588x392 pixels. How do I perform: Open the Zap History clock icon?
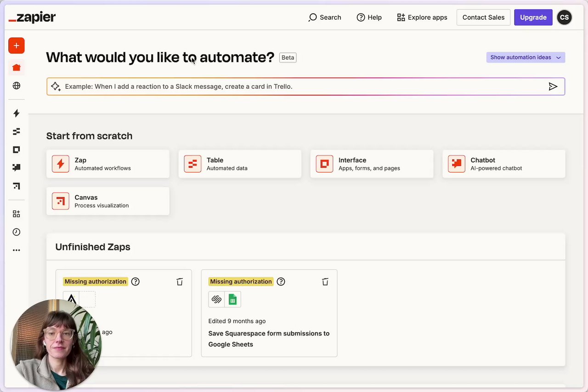[17, 232]
